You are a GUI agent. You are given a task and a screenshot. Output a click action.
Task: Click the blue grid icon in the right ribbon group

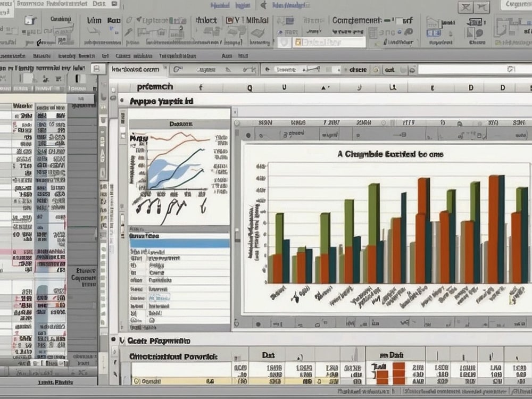point(434,33)
